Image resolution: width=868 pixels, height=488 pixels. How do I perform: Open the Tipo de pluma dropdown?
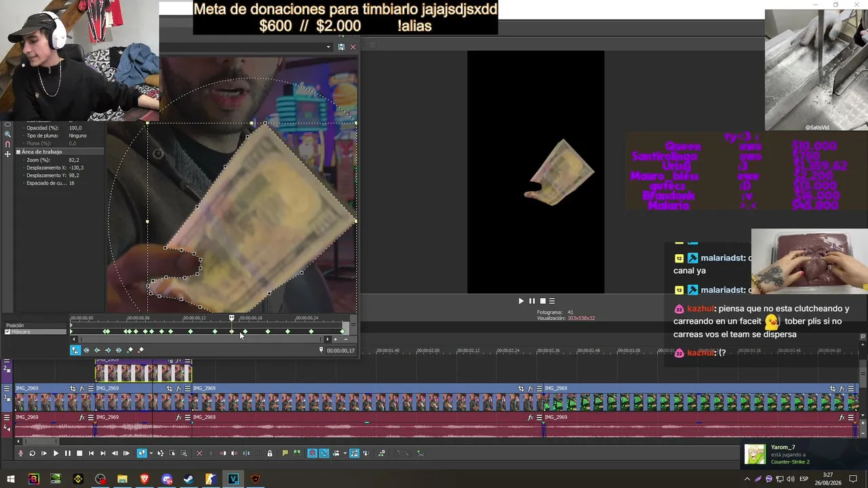(77, 136)
